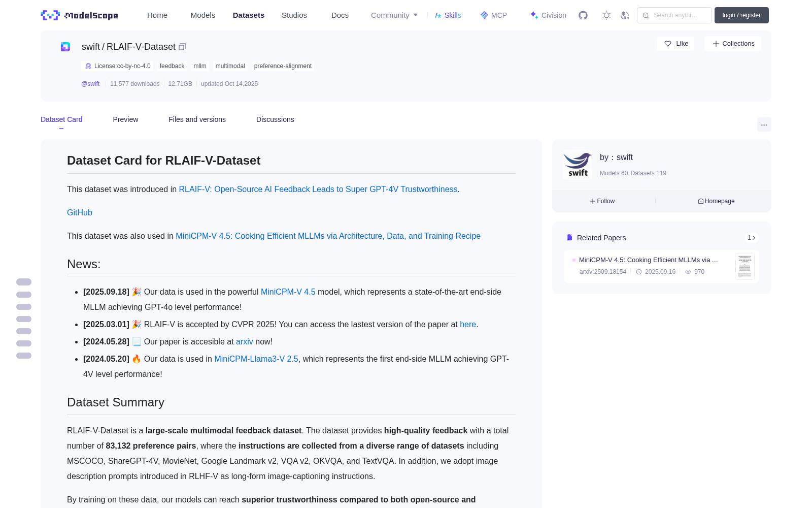Click the three-dot more options button
This screenshot has height=508, width=812.
(764, 124)
